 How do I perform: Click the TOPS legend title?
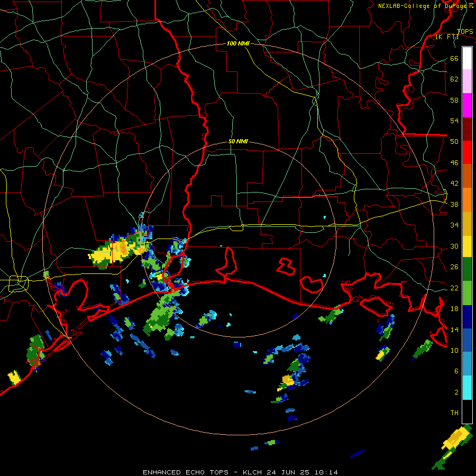pyautogui.click(x=465, y=32)
